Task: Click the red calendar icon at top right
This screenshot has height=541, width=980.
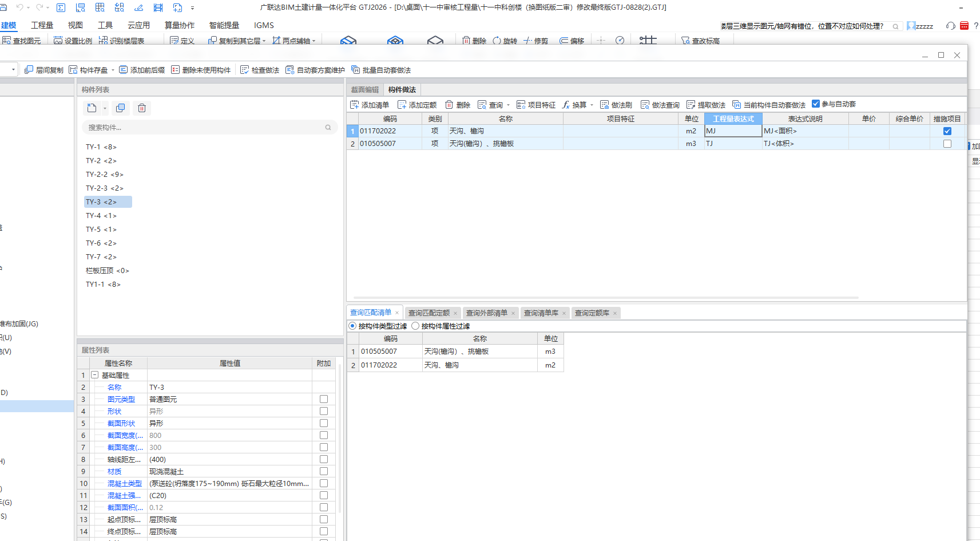Action: point(964,26)
